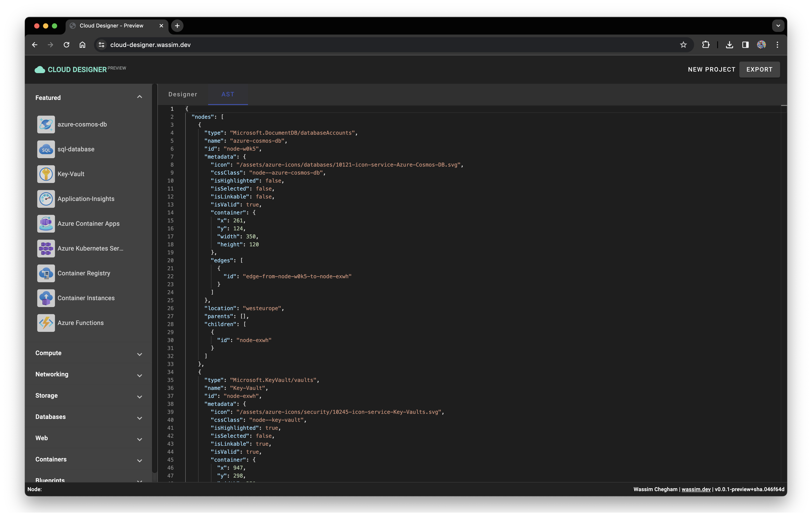Click the Key-Vaults.svg icon path string
The width and height of the screenshot is (812, 529).
pos(339,412)
